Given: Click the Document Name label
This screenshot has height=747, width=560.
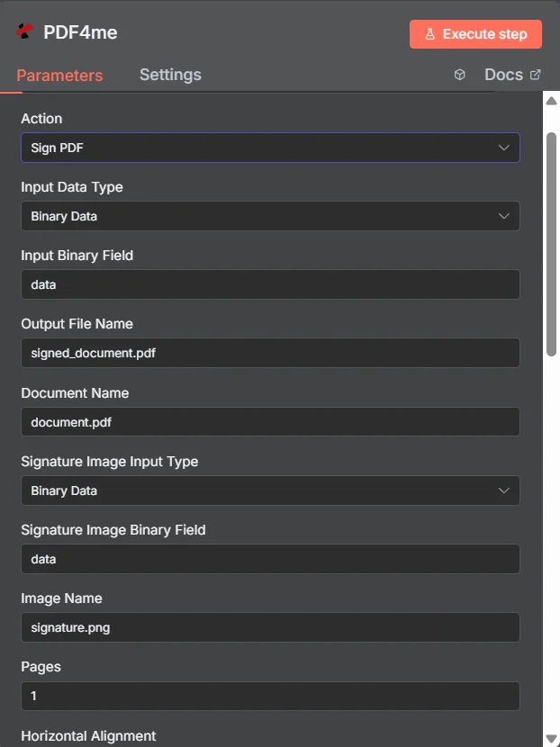Looking at the screenshot, I should click(75, 393).
